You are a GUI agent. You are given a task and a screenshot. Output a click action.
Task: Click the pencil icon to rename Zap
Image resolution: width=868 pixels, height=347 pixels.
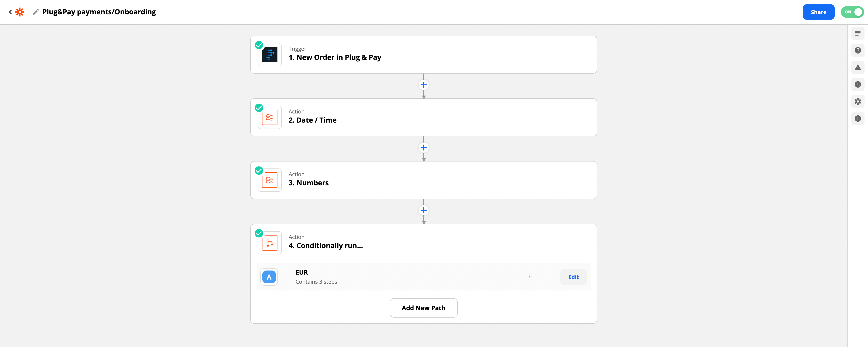36,12
